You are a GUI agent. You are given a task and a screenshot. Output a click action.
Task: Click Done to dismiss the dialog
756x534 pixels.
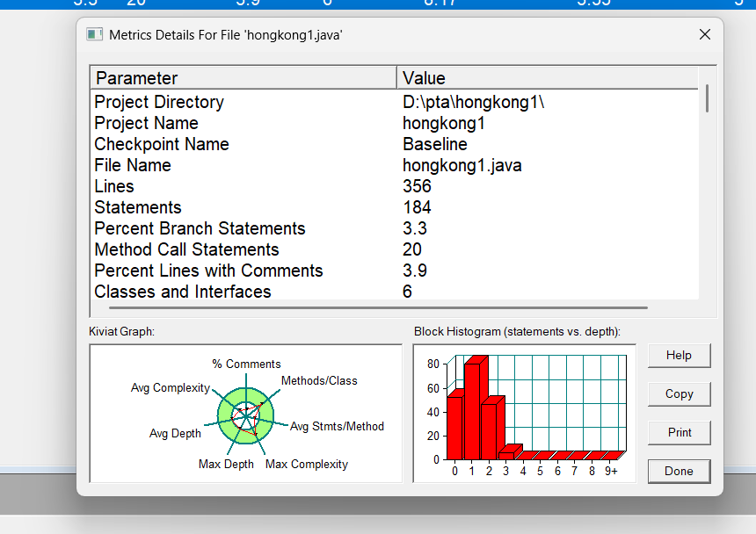tap(679, 471)
